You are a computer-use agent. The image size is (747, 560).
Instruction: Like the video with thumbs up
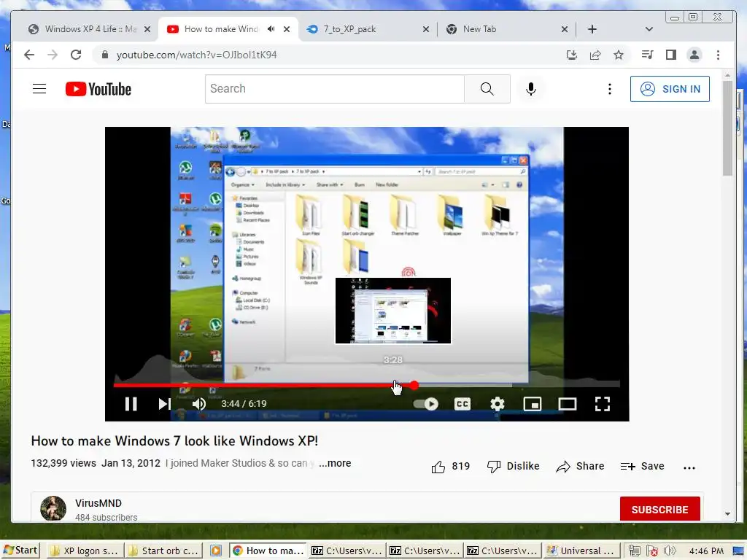[x=451, y=466]
